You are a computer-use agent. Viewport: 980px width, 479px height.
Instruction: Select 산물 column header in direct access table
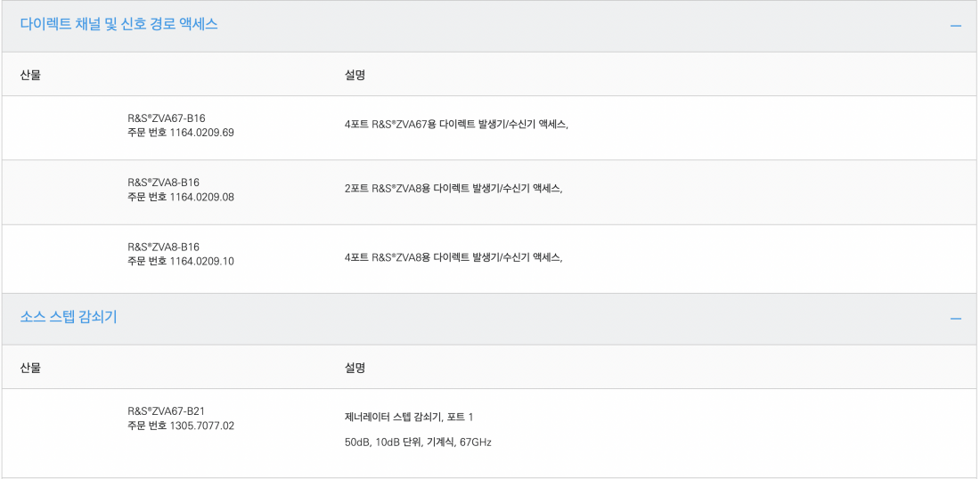30,75
